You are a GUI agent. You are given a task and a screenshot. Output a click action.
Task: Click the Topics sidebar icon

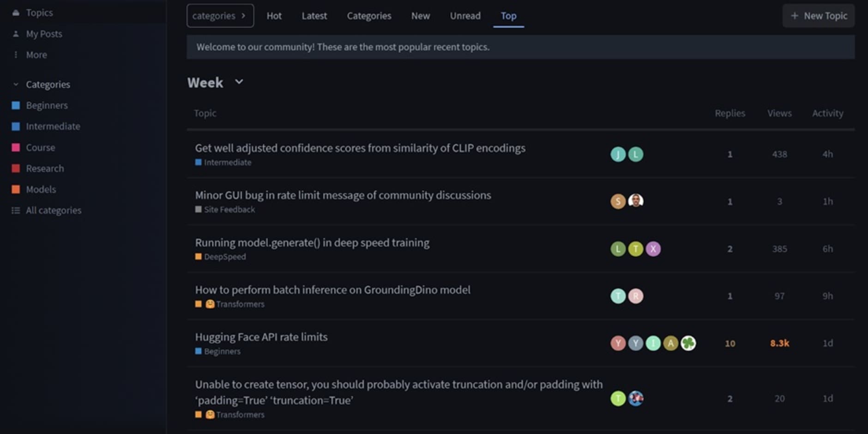[16, 13]
